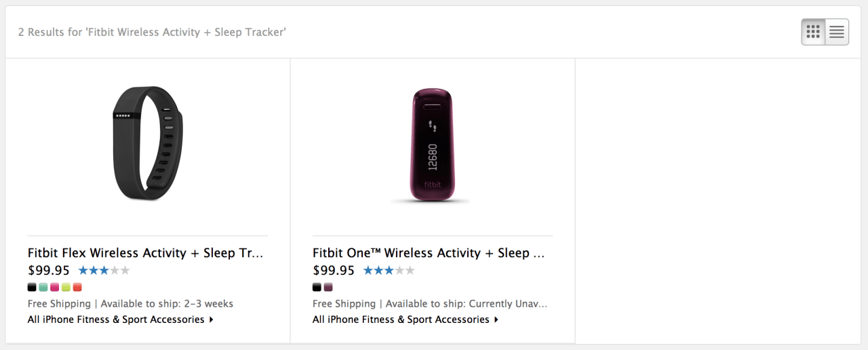Select teal color swatch for Fitbit Flex
Screen dimensions: 868x350
click(43, 287)
